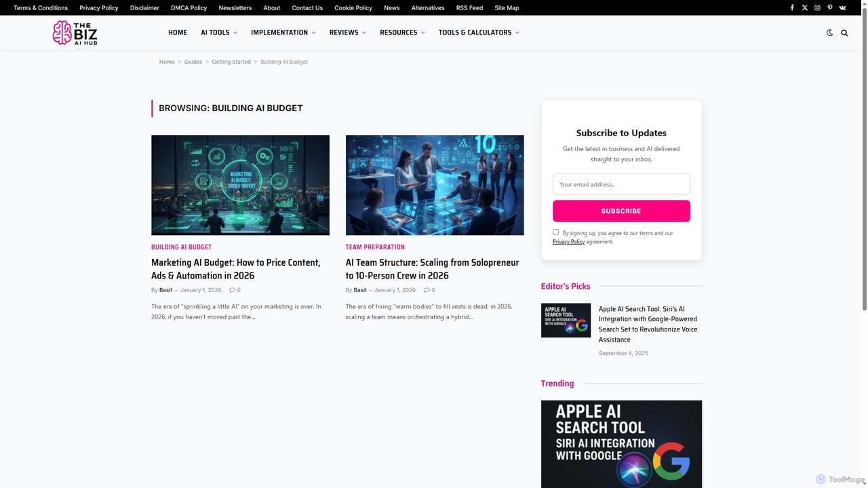Image resolution: width=868 pixels, height=488 pixels.
Task: Click Building AI Budget category label
Action: [181, 247]
